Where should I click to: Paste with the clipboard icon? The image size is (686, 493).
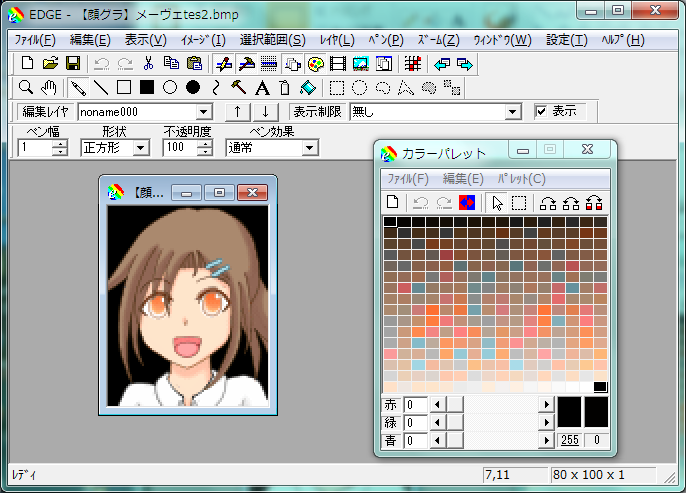click(194, 64)
